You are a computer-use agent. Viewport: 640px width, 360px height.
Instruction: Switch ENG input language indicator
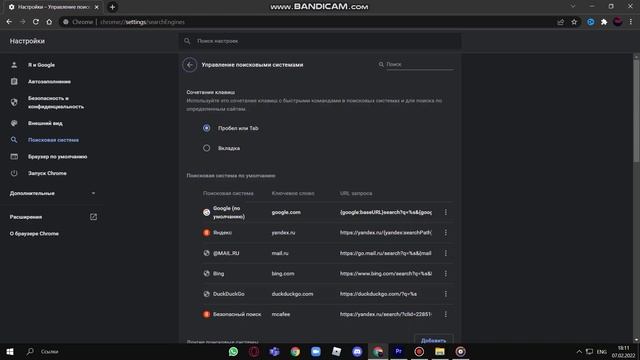pos(602,351)
